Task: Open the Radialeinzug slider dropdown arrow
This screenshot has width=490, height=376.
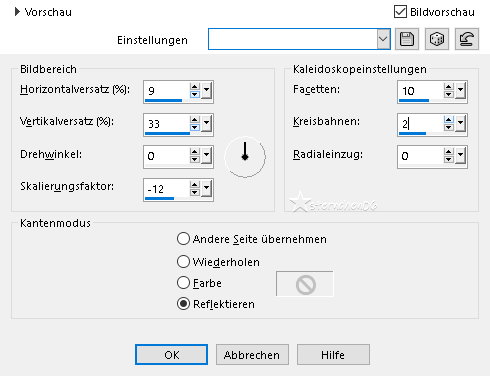Action: click(x=461, y=155)
